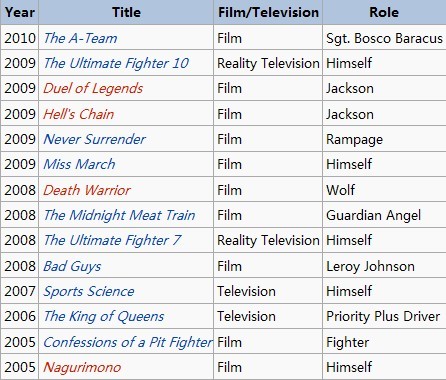Select the Title column header

(126, 12)
